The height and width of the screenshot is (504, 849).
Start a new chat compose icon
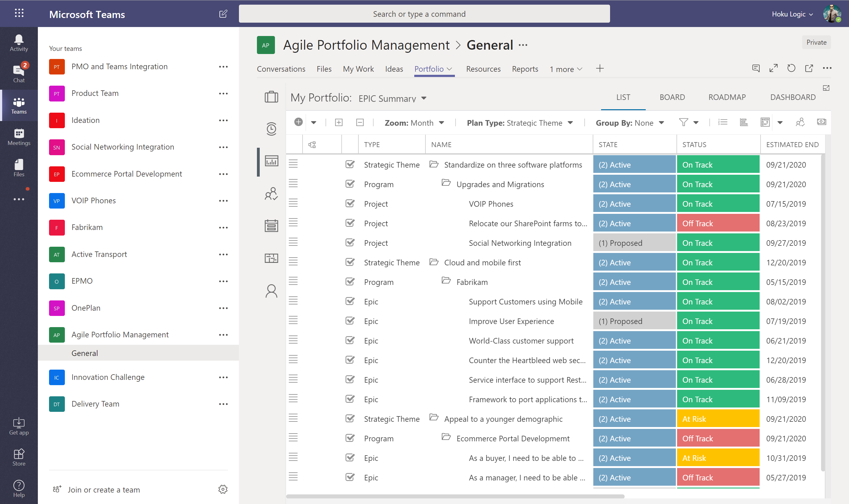tap(223, 14)
